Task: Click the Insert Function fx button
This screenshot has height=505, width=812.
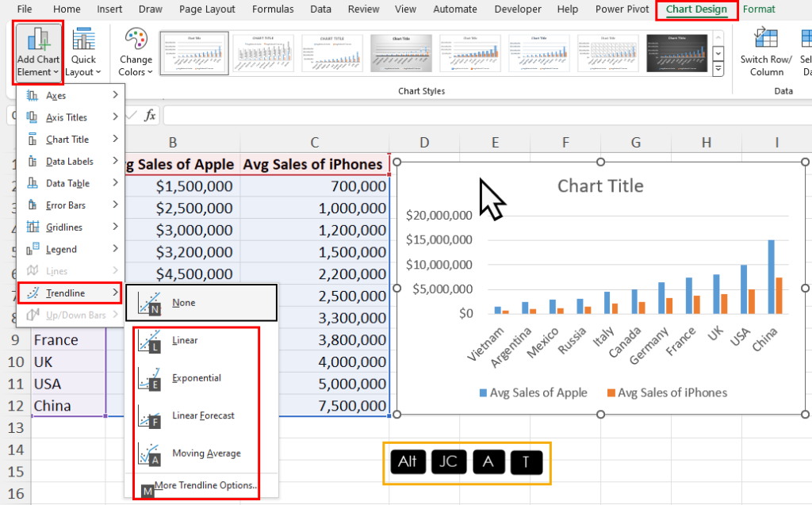Action: (150, 115)
